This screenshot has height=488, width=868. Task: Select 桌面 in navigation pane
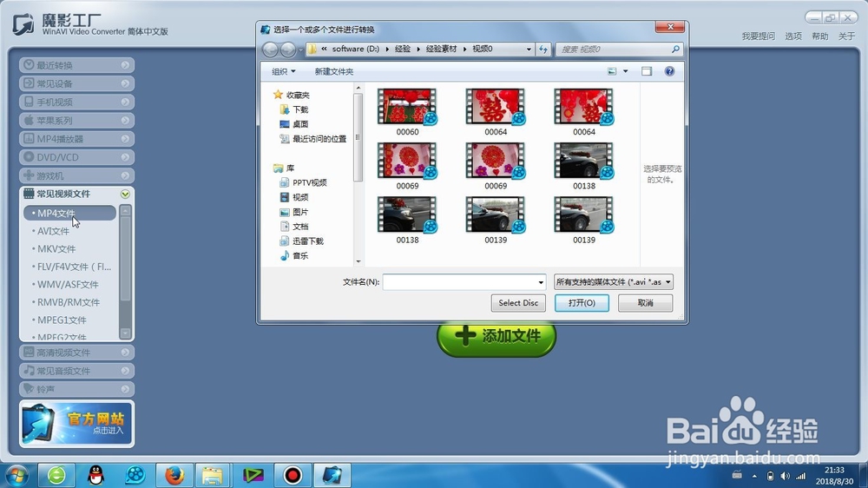(x=294, y=124)
